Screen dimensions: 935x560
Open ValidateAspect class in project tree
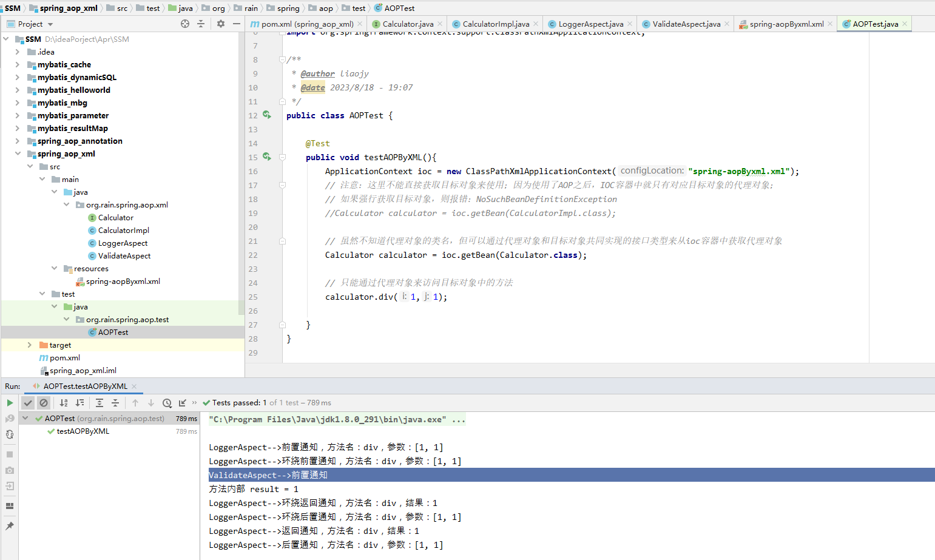coord(124,256)
